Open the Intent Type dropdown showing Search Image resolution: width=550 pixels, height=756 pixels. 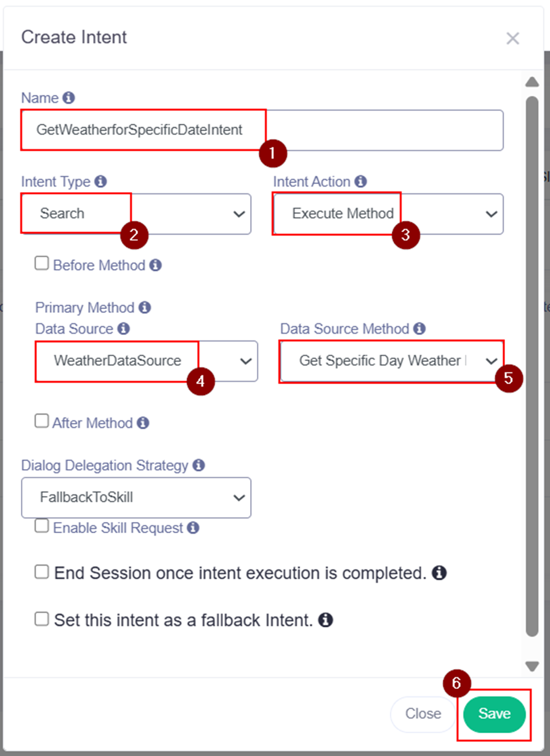point(136,214)
